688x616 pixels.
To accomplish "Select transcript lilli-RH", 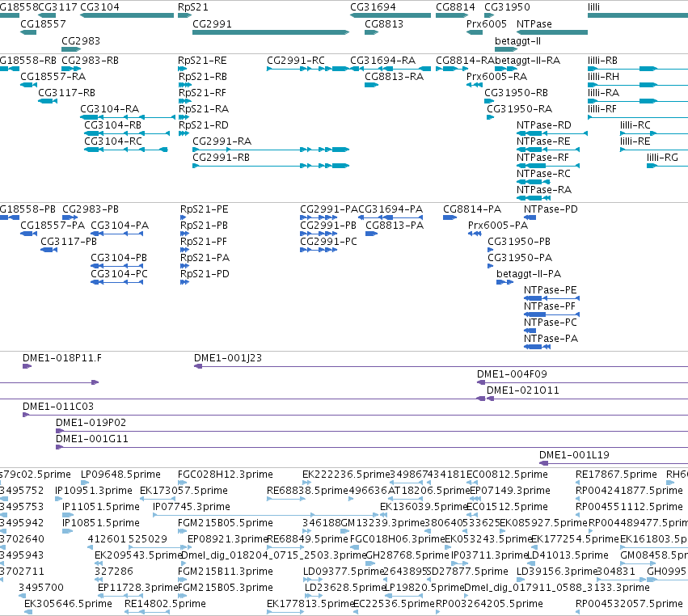I will (x=603, y=76).
